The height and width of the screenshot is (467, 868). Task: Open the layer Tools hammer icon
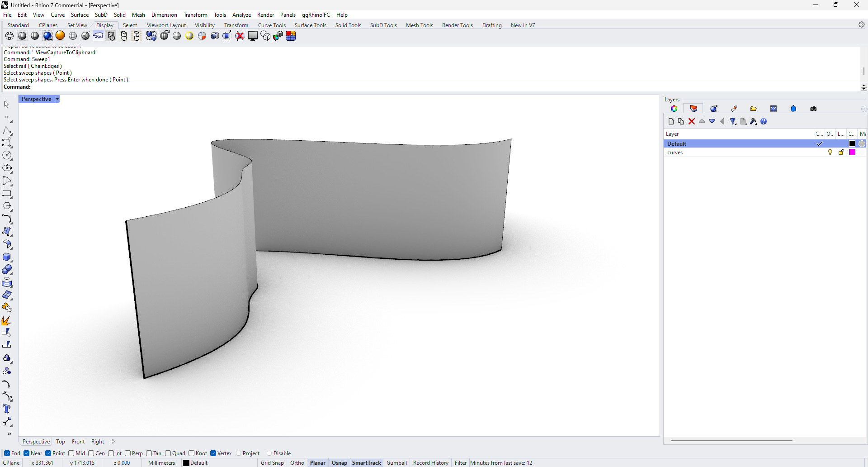[x=753, y=121]
